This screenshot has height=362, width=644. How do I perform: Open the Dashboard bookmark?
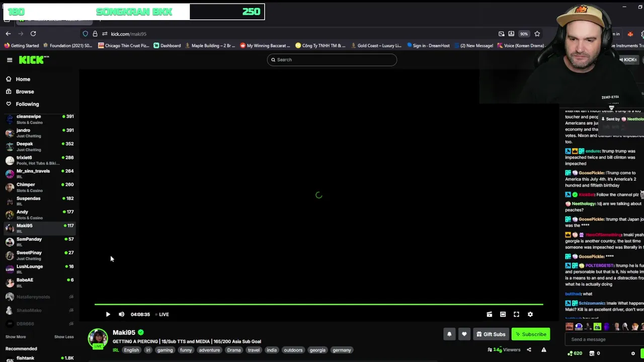click(x=167, y=46)
